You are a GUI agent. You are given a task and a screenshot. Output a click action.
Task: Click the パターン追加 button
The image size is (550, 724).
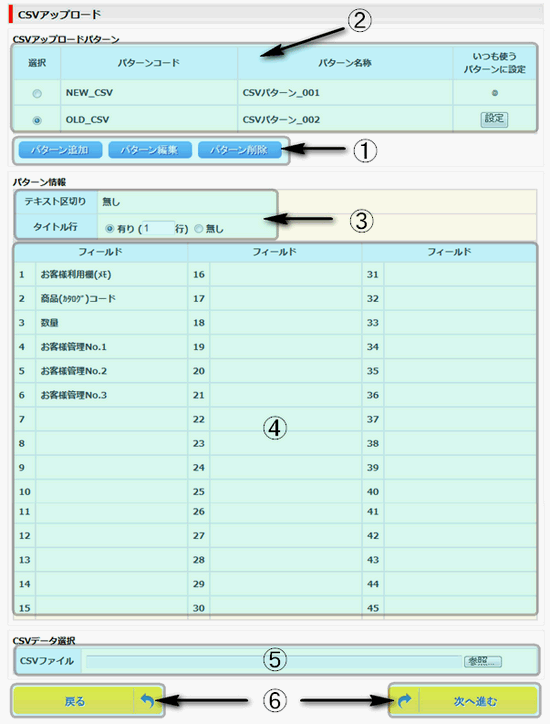[x=60, y=150]
